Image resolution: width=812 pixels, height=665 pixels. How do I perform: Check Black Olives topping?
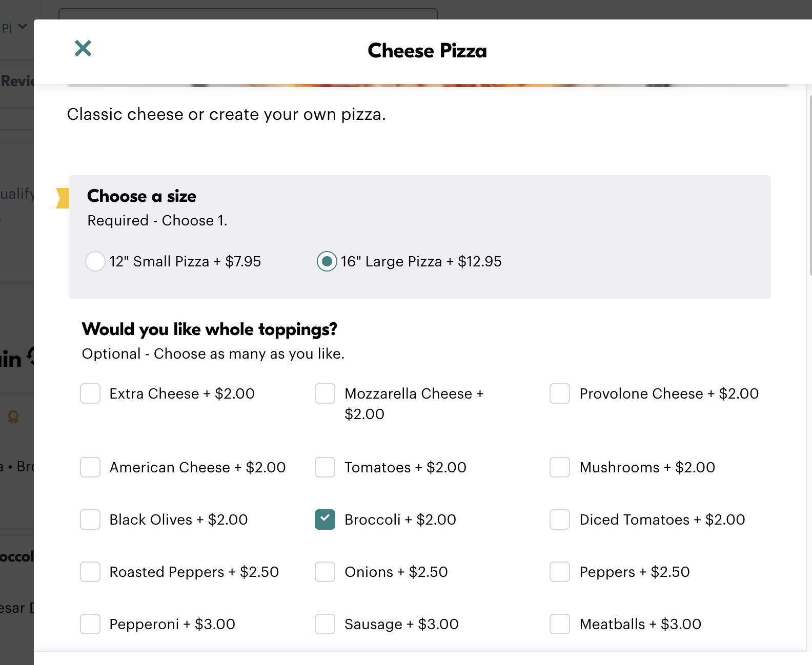coord(90,519)
